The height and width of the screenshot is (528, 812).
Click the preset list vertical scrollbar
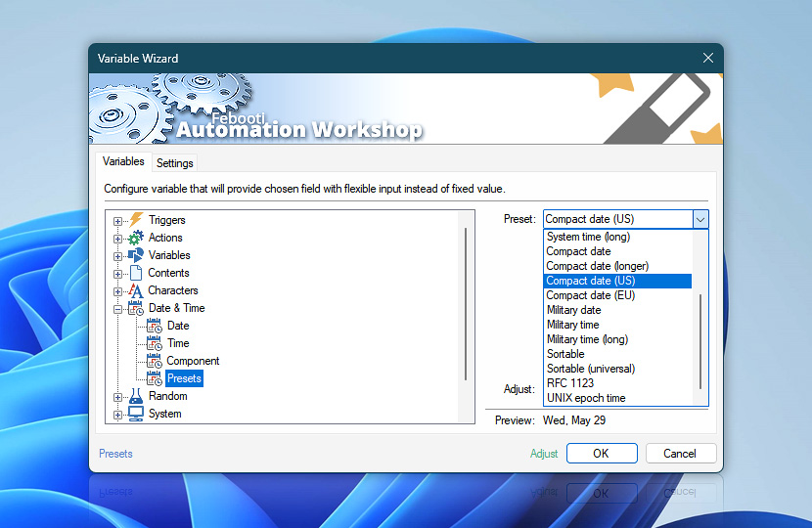click(x=700, y=341)
